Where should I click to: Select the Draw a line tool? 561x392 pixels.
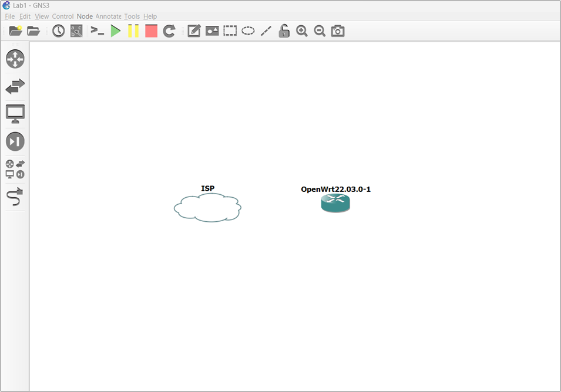pyautogui.click(x=266, y=31)
